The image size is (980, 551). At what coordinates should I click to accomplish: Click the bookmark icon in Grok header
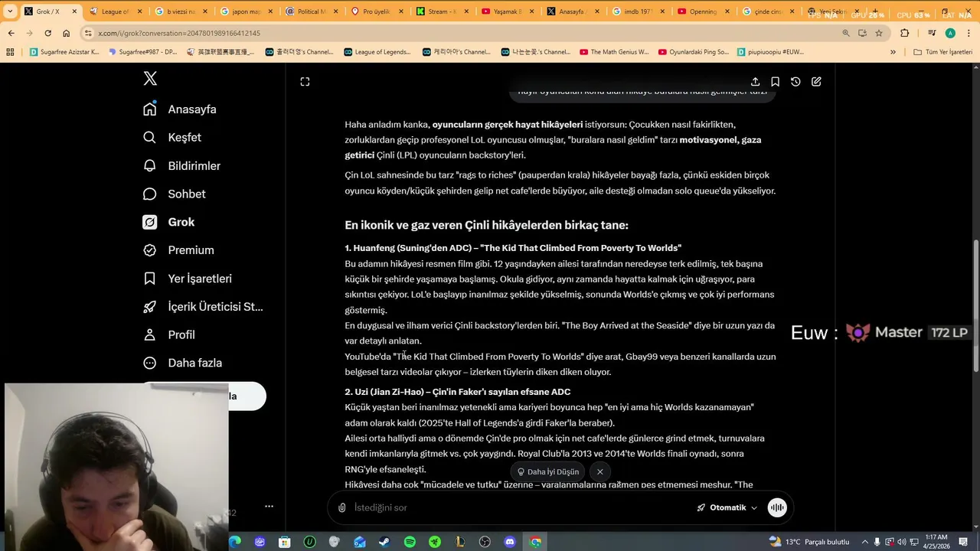[x=775, y=82]
